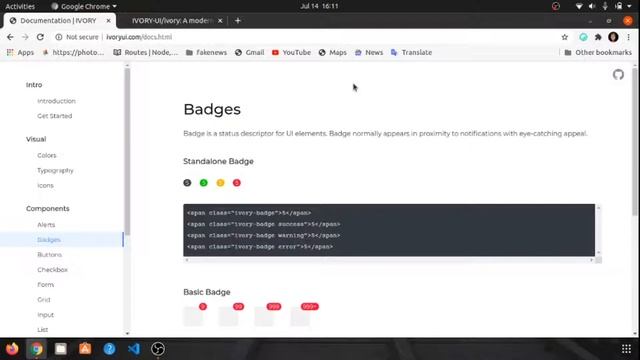Open Checkbox component page
This screenshot has width=640, height=360.
(x=52, y=270)
